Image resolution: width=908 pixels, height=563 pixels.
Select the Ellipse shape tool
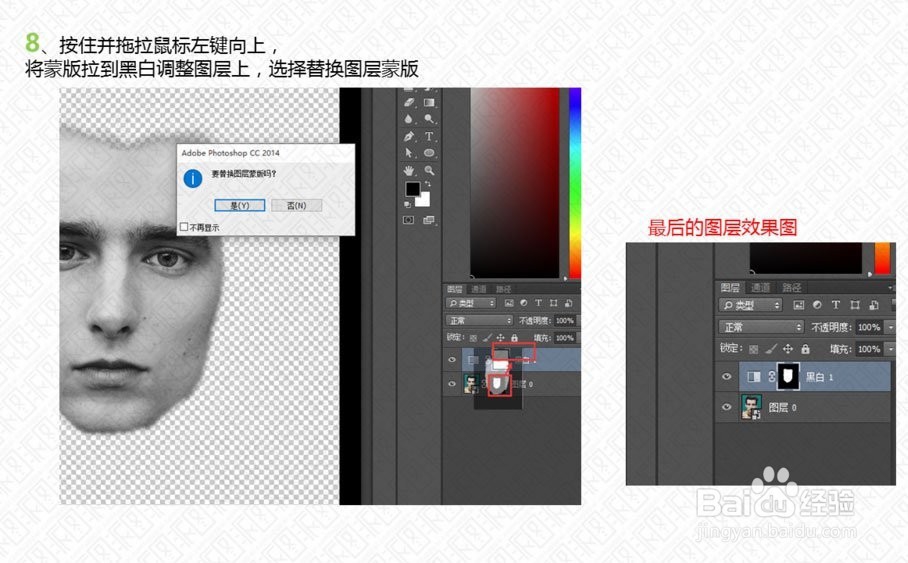pyautogui.click(x=429, y=153)
